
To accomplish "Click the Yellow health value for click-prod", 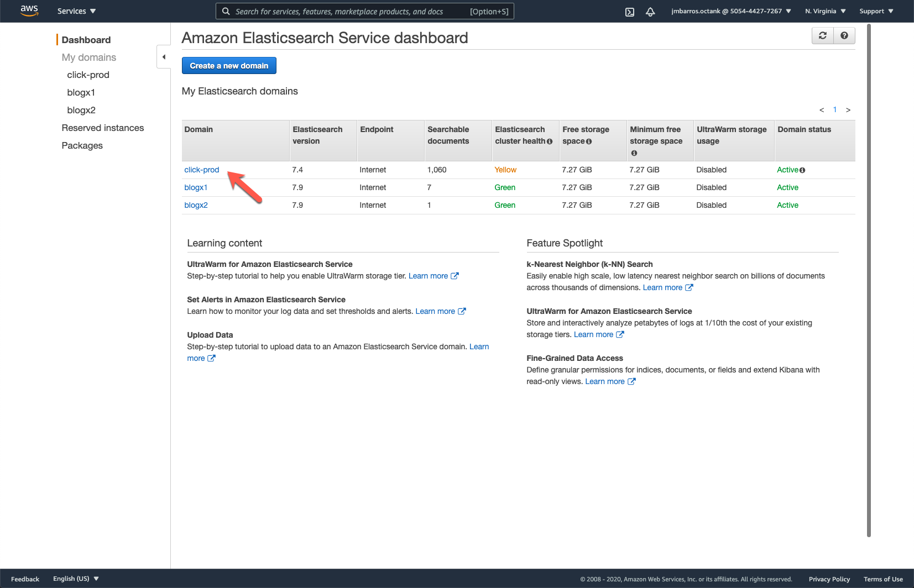I will click(x=505, y=170).
